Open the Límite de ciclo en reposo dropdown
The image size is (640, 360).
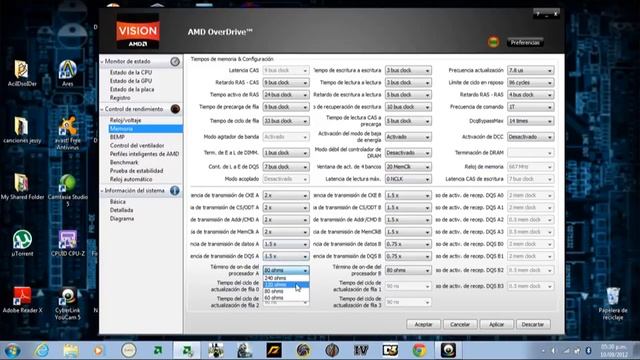530,82
